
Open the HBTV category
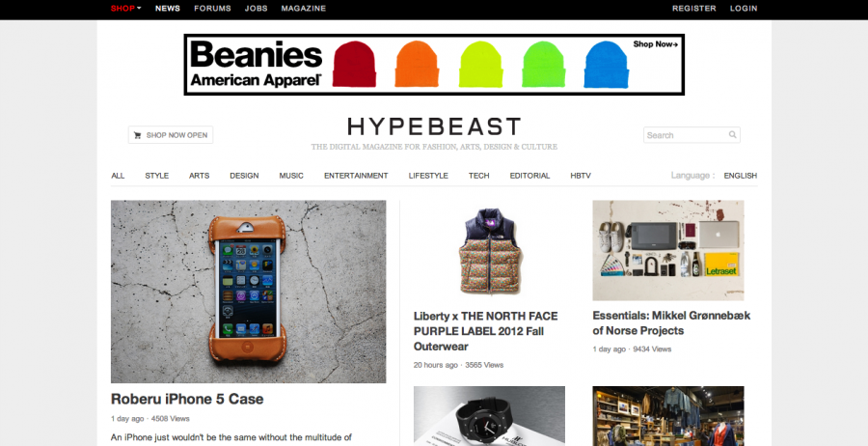pos(581,176)
